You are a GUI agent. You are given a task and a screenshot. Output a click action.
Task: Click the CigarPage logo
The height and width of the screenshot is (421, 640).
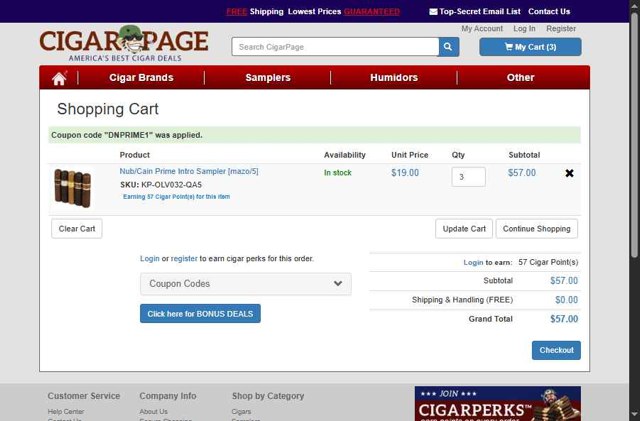click(124, 43)
